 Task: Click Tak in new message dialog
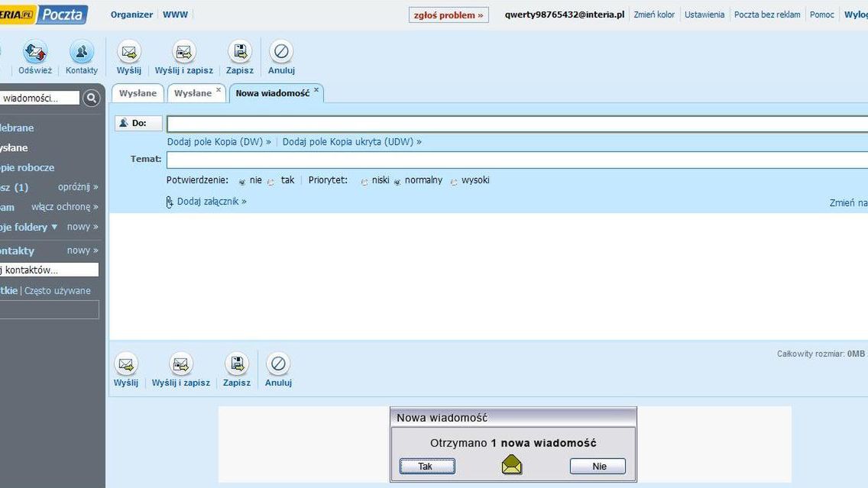[x=427, y=466]
